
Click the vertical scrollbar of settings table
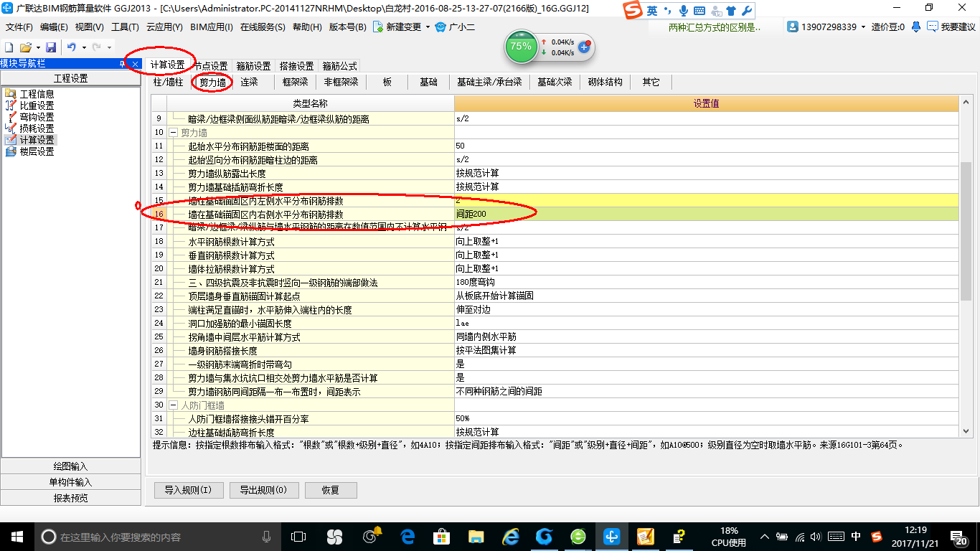(966, 230)
